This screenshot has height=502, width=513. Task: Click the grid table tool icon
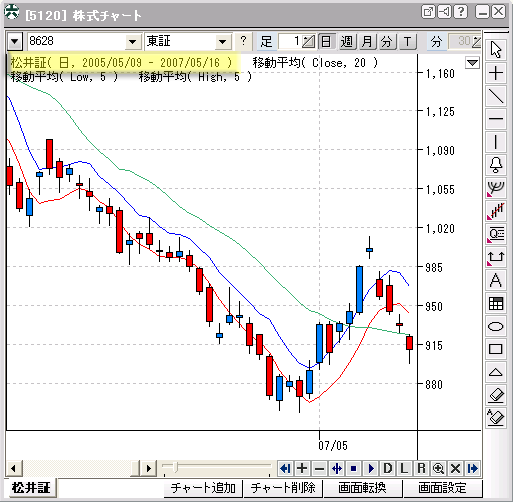(x=496, y=303)
